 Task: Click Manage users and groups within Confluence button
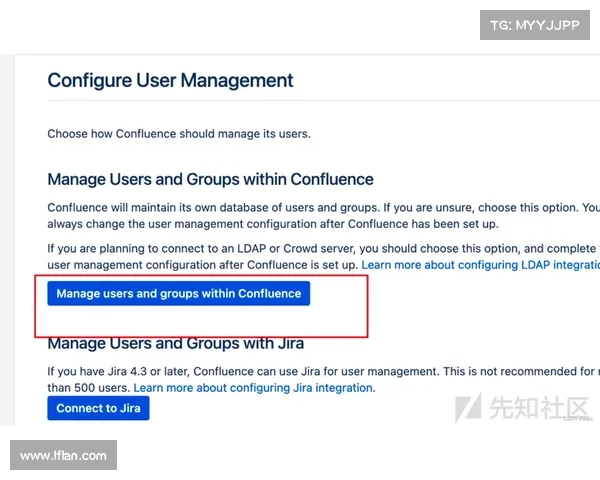pos(179,294)
